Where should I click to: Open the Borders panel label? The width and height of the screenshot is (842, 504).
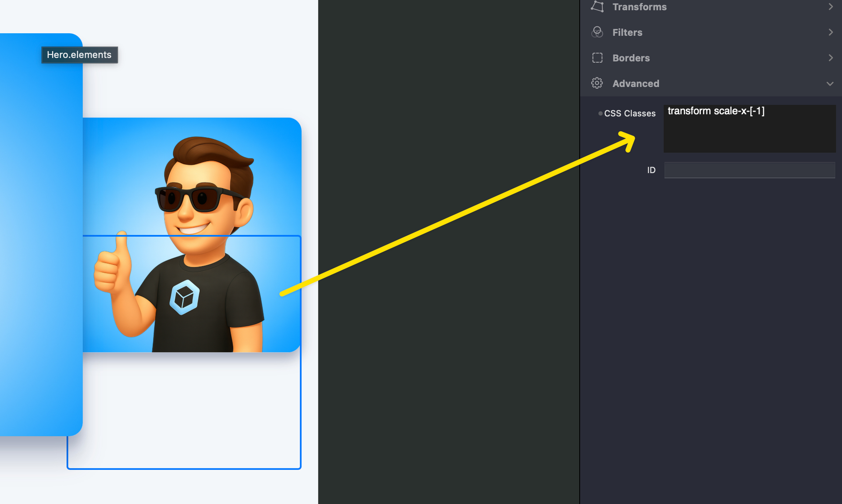pos(631,58)
